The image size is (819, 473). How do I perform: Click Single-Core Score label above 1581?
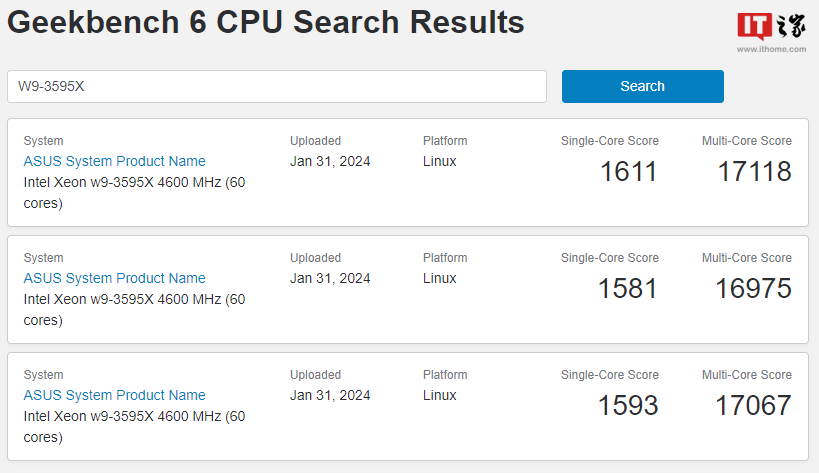[610, 258]
